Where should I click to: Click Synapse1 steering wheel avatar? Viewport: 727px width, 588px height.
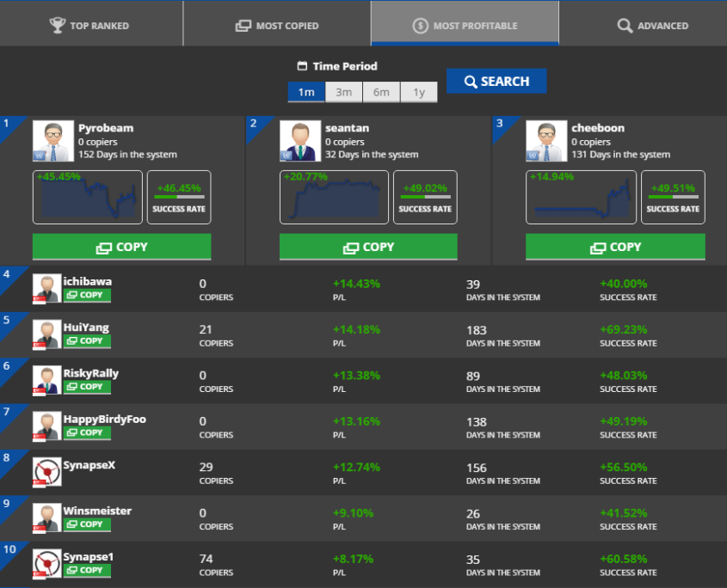pyautogui.click(x=46, y=563)
